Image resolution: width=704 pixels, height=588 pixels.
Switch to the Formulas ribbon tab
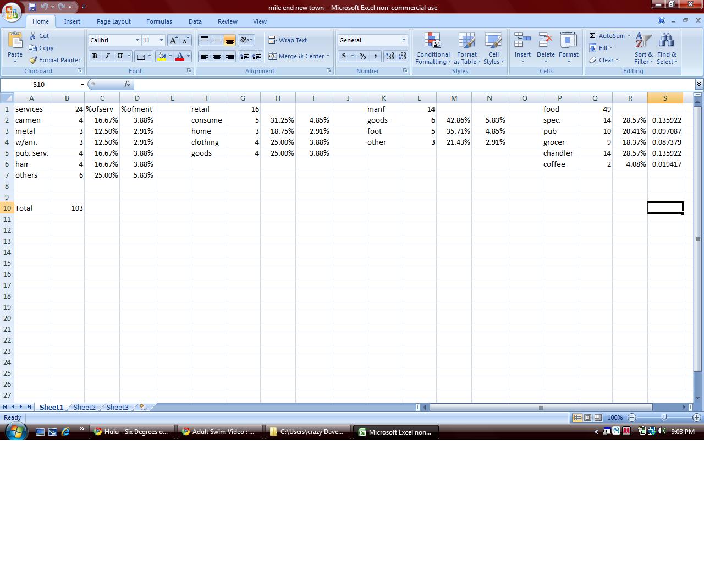(x=159, y=21)
